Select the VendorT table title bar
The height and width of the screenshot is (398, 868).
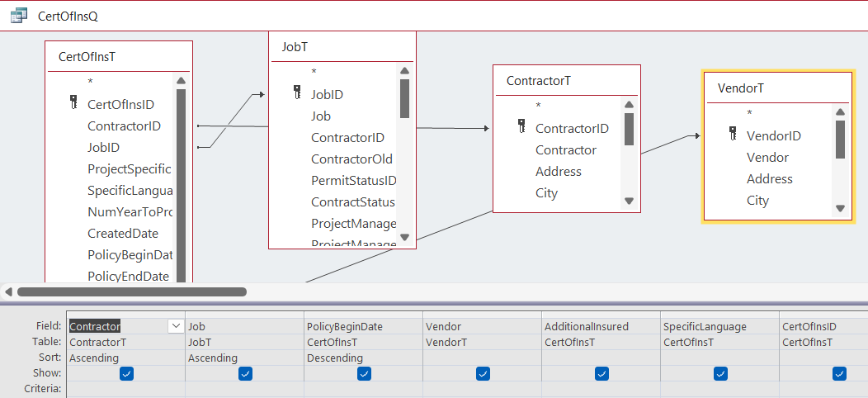[778, 88]
